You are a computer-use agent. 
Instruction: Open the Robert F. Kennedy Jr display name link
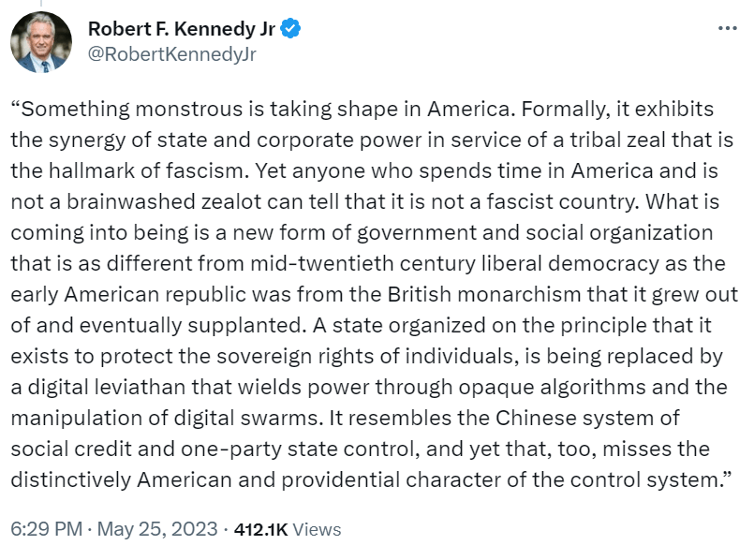pyautogui.click(x=182, y=29)
